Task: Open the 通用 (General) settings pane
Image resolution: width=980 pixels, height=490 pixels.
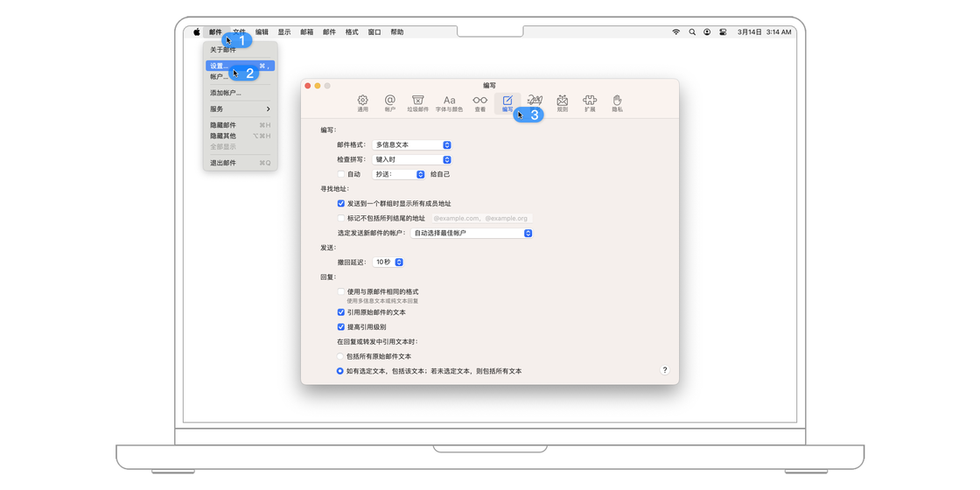Action: click(x=362, y=103)
